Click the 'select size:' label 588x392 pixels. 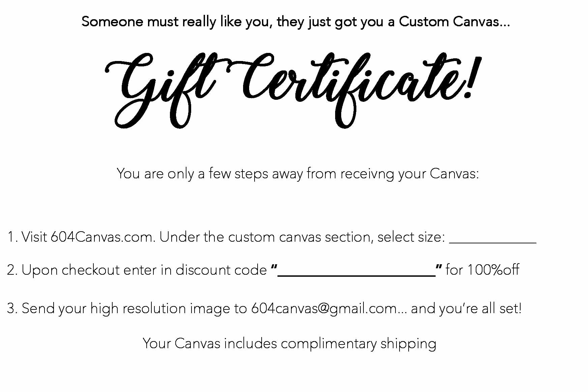[411, 237]
